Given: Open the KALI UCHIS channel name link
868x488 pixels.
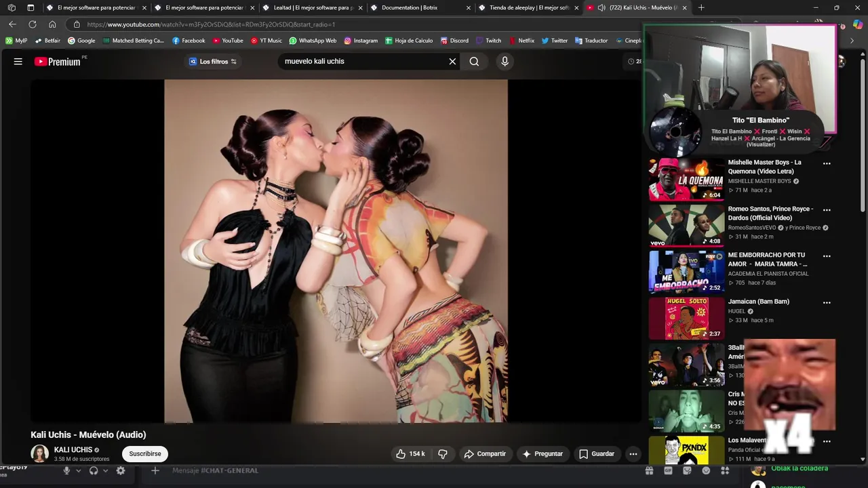Looking at the screenshot, I should coord(73,449).
